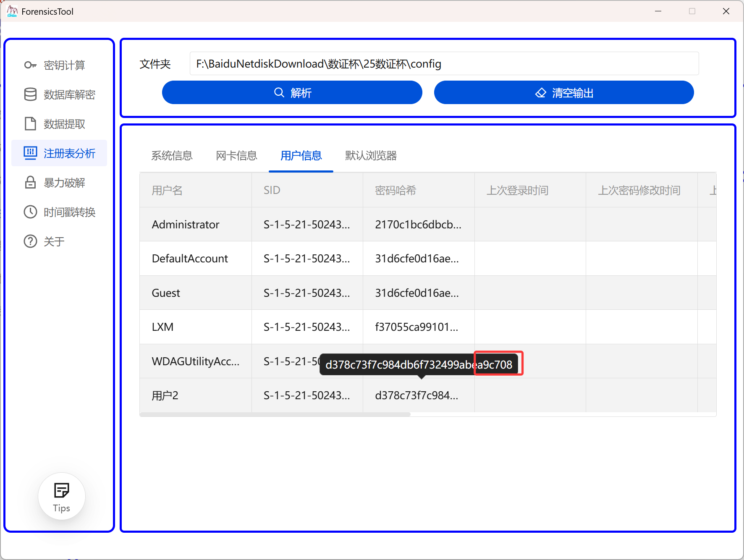This screenshot has width=744, height=560.
Task: Click the database icon beside 数据库解密
Action: point(30,94)
